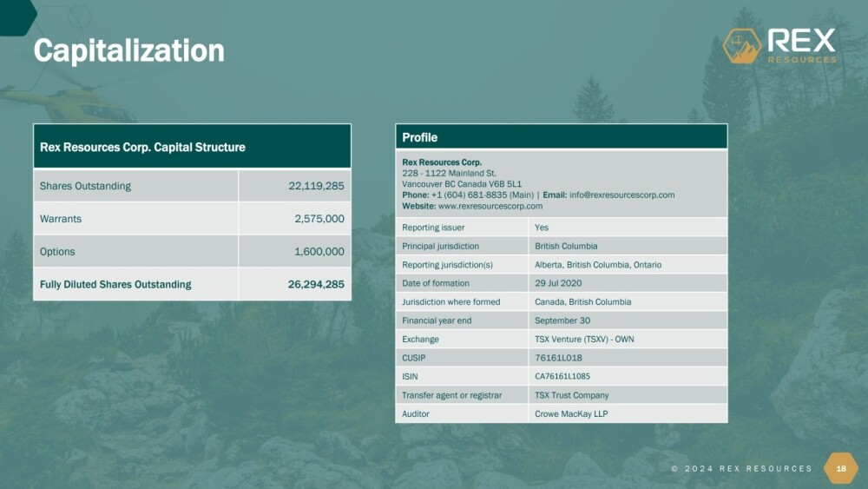Open the info@rexresourcescorp.com email link
Viewport: 868px width, 489px height.
621,195
